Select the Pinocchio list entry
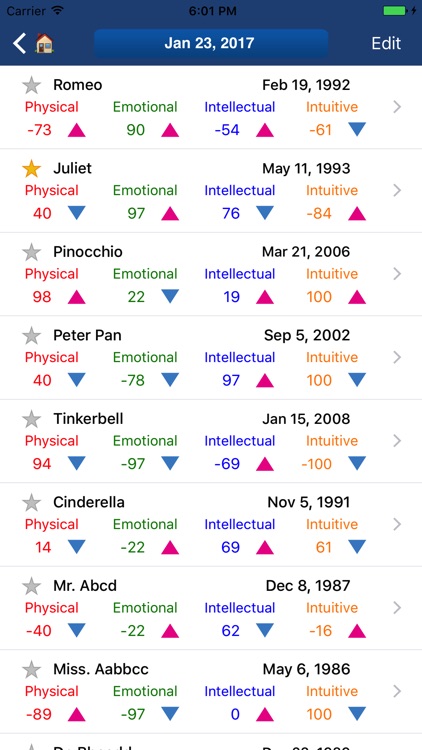Screen dimensions: 422x750 click(x=211, y=275)
